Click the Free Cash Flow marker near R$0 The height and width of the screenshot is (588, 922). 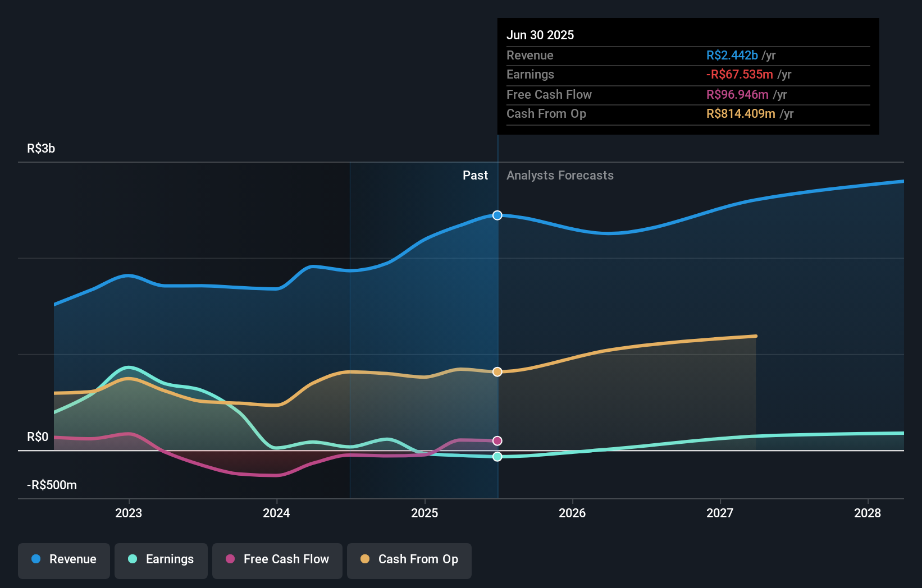[496, 441]
